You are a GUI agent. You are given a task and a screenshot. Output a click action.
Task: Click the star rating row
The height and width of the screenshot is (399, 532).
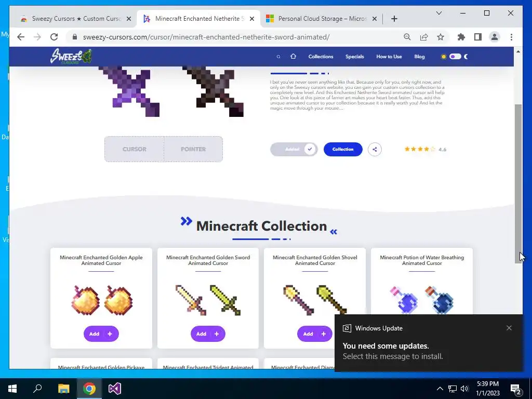tap(420, 149)
